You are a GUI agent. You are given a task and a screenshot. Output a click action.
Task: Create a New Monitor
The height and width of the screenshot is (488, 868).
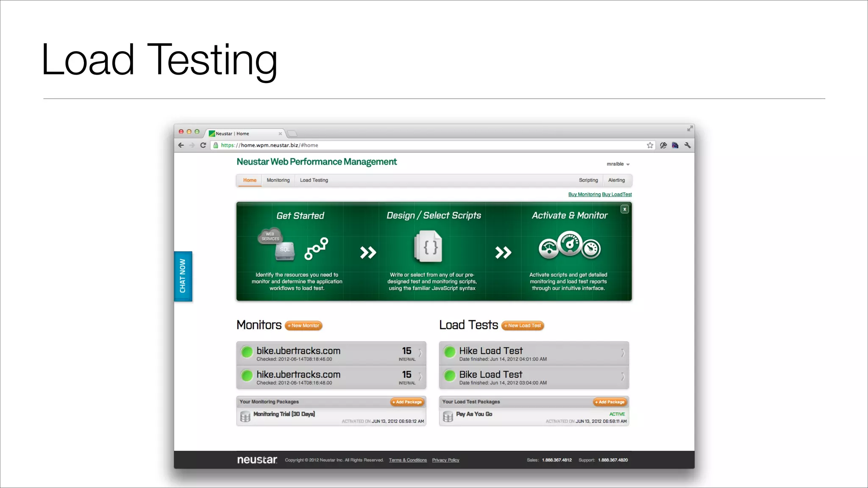[304, 326]
